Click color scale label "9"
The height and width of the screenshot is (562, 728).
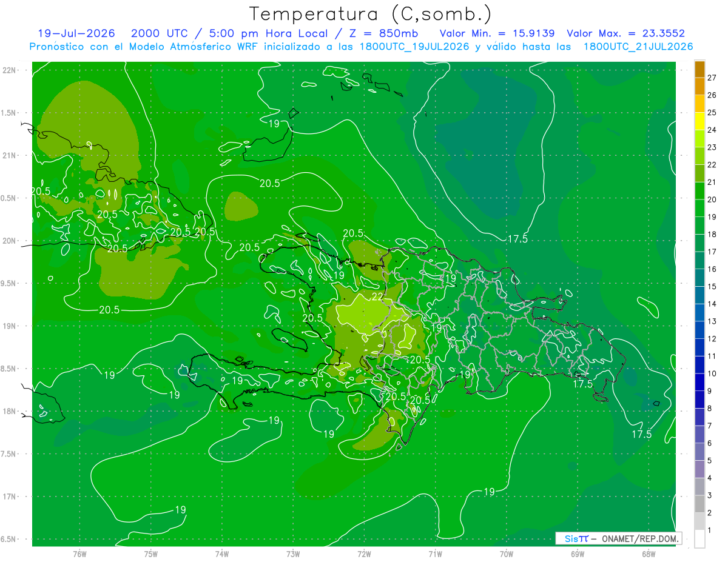pos(710,391)
